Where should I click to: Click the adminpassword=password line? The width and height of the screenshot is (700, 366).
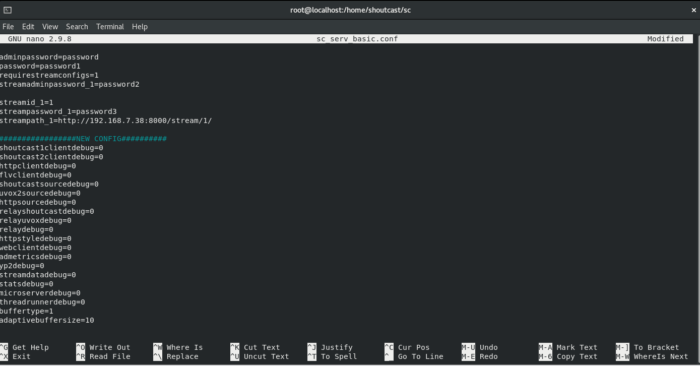coord(49,57)
